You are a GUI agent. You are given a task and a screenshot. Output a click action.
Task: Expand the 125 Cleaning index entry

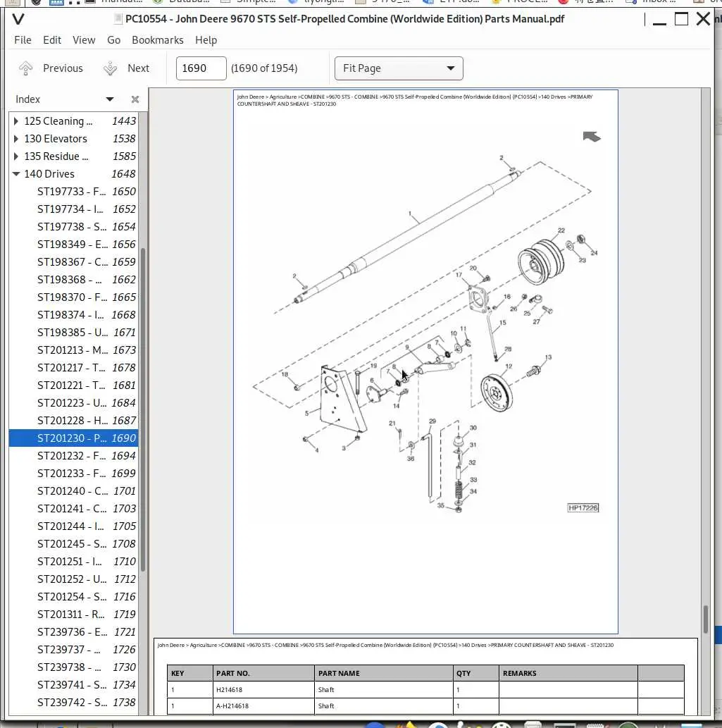pos(16,121)
